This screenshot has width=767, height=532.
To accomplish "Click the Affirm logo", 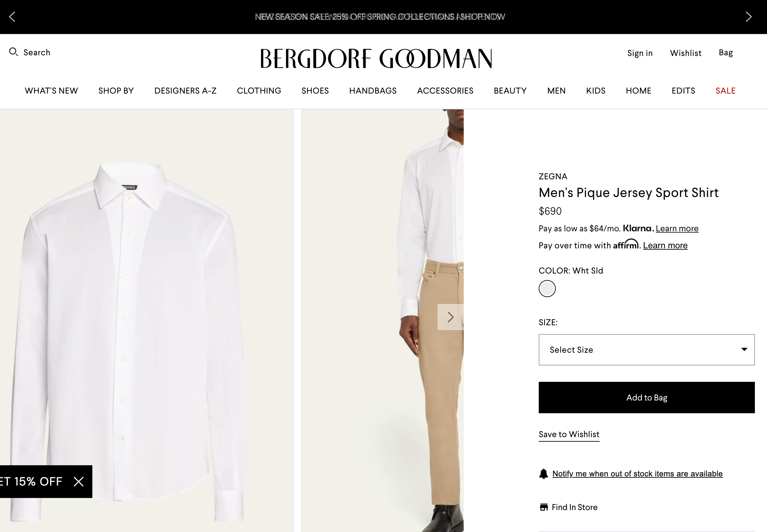I will (x=626, y=245).
